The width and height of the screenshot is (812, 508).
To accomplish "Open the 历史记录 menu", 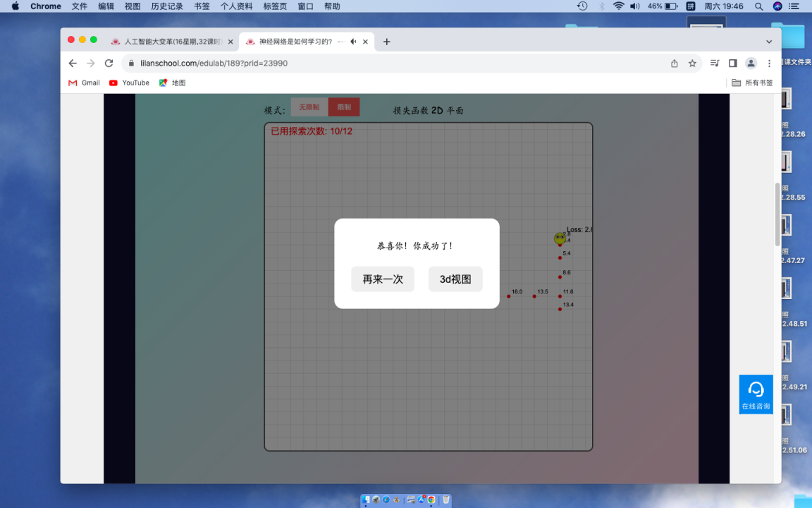I will (x=167, y=6).
